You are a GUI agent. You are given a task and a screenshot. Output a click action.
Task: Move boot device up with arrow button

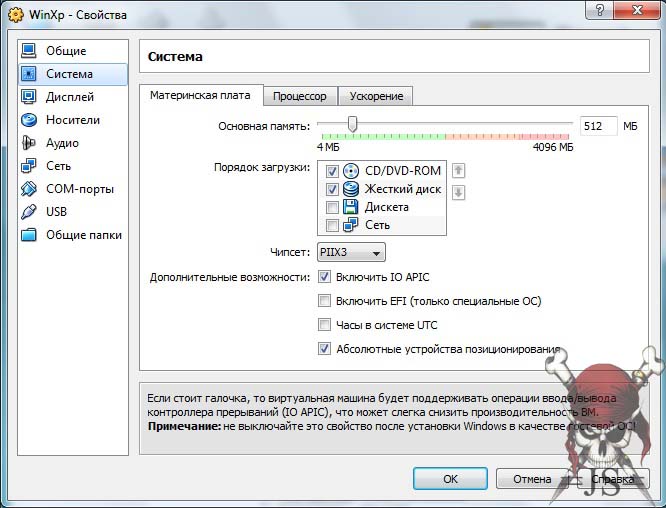(458, 171)
